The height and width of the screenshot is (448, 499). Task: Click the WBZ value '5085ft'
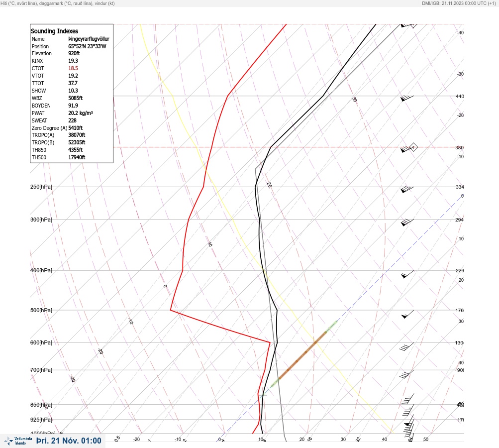click(76, 98)
